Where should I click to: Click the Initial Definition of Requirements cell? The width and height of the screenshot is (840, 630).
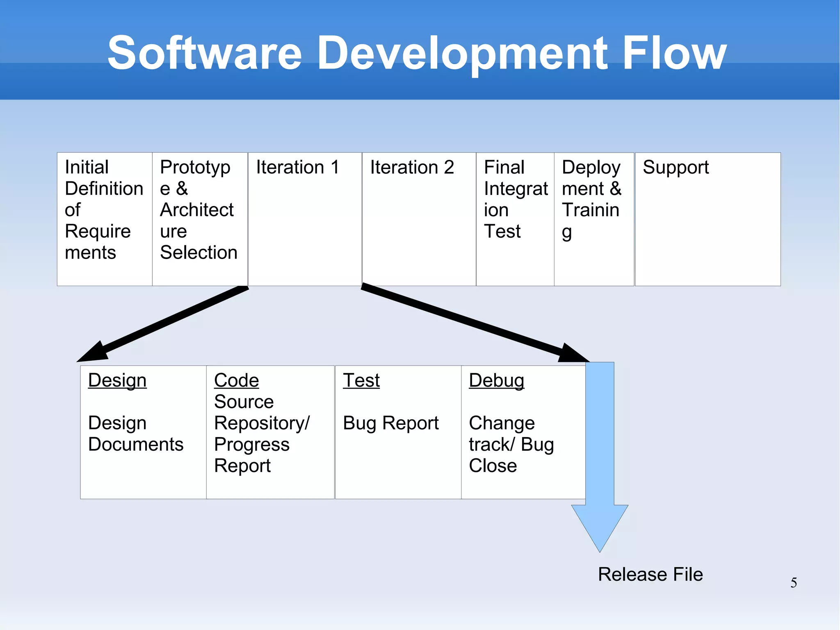coord(105,219)
